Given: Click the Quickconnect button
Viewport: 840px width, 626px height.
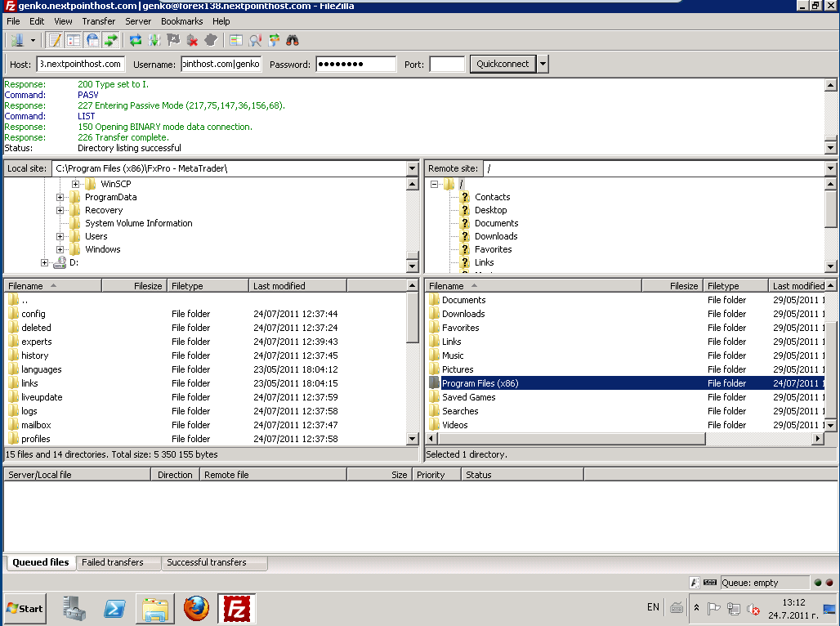Looking at the screenshot, I should click(x=503, y=64).
